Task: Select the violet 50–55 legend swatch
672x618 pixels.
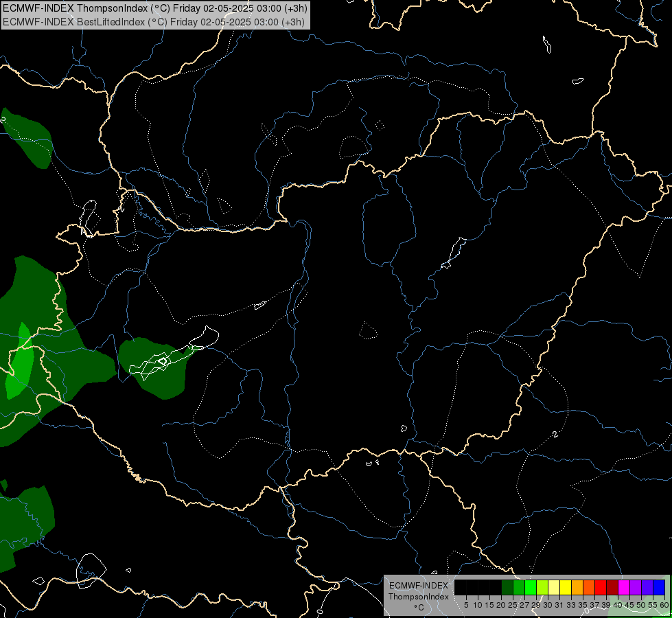Action: tap(647, 587)
